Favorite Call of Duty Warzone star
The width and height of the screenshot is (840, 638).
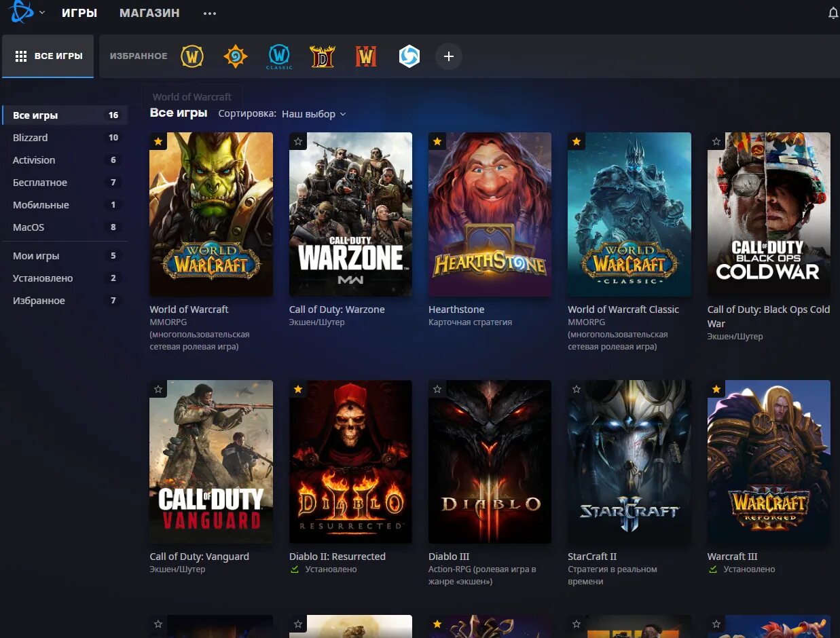coord(297,141)
